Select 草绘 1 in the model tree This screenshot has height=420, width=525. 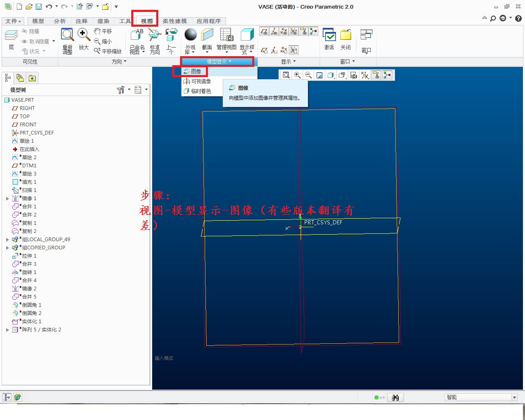point(27,141)
